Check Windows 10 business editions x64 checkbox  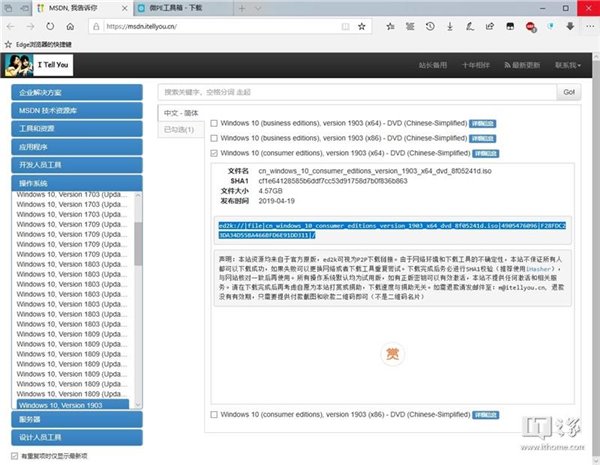[x=214, y=123]
